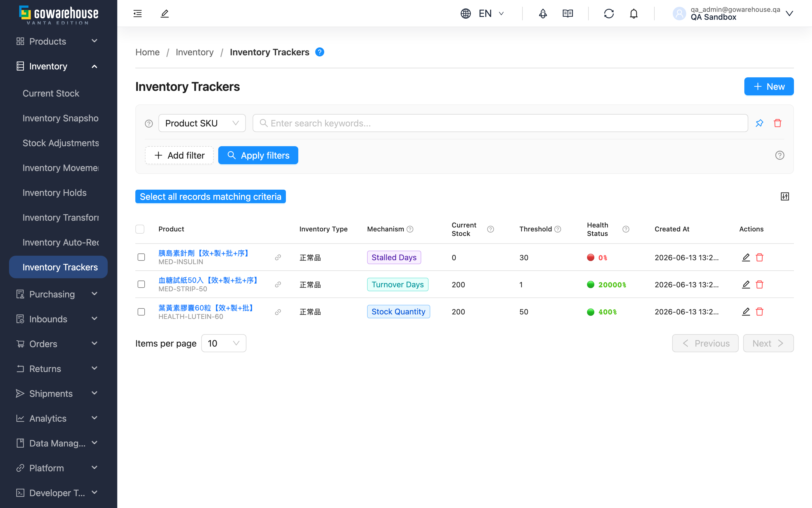The image size is (812, 508).
Task: Expand the Purchasing sidebar section
Action: tap(58, 294)
